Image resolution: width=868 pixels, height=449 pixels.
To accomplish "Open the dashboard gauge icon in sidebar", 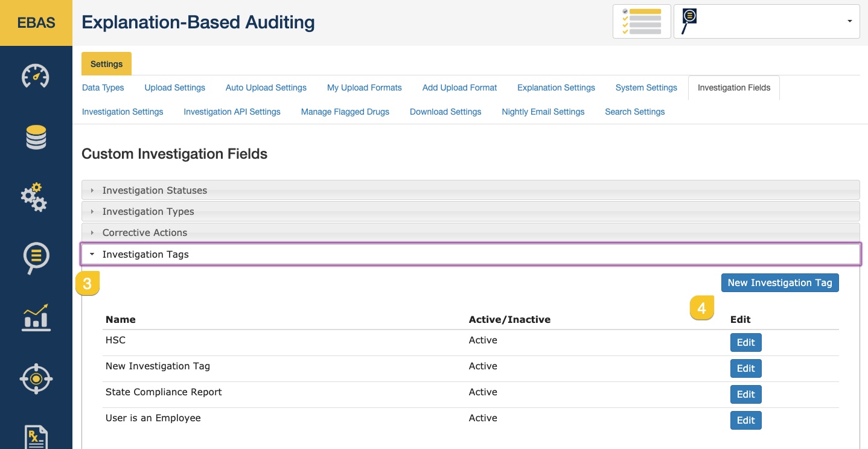I will coord(36,77).
